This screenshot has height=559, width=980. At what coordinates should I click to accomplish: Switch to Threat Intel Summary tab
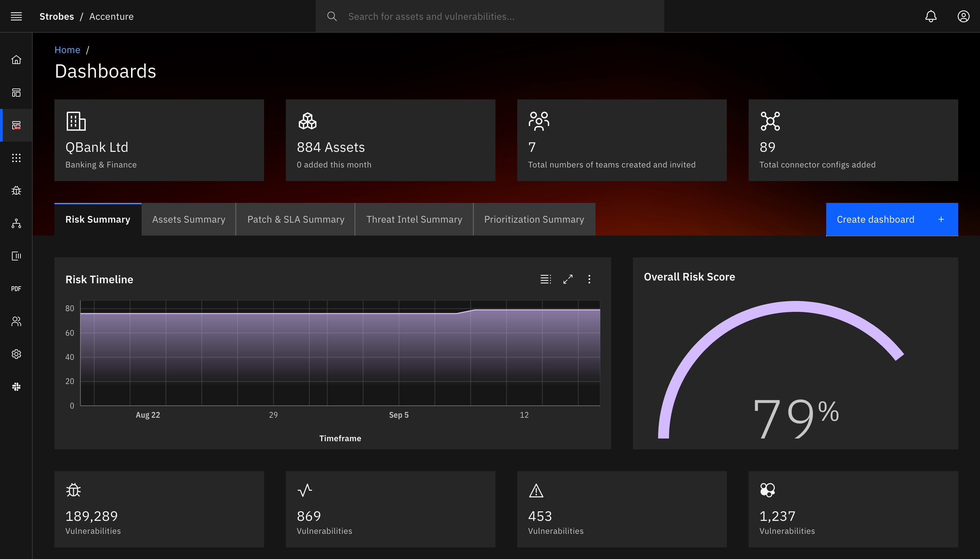click(x=414, y=219)
